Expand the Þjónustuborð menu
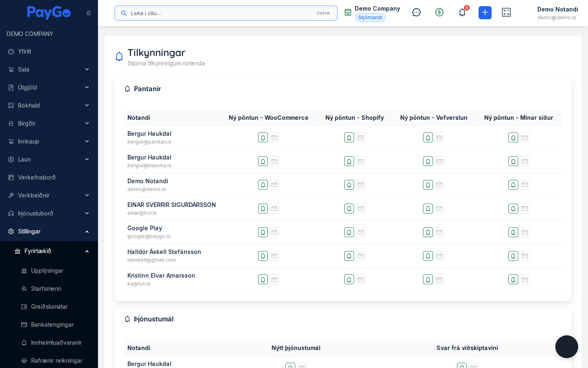 point(49,213)
